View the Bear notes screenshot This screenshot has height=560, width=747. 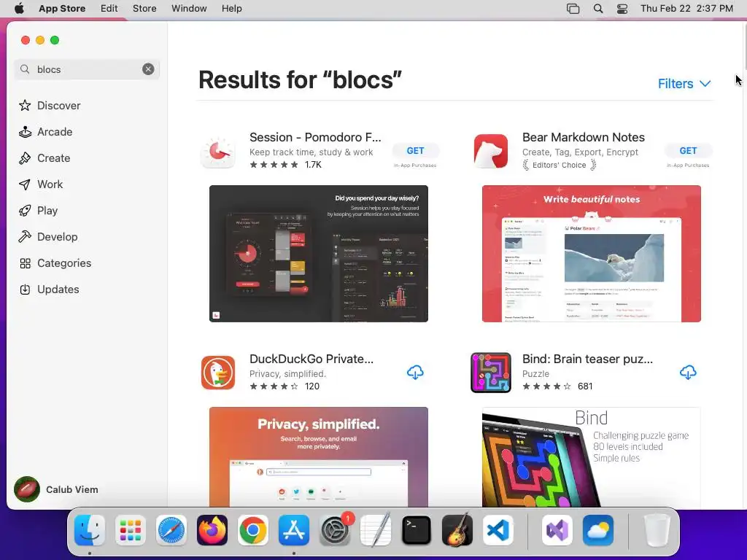pyautogui.click(x=591, y=254)
